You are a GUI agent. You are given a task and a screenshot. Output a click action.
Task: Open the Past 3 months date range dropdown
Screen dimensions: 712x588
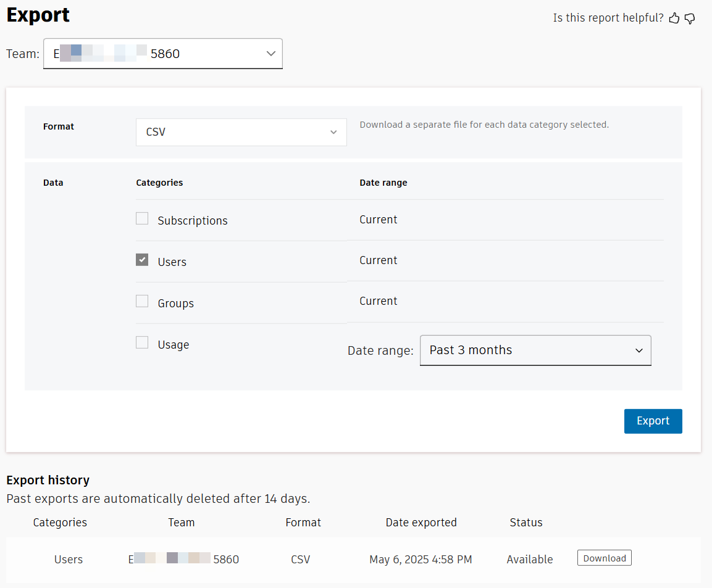pos(535,350)
